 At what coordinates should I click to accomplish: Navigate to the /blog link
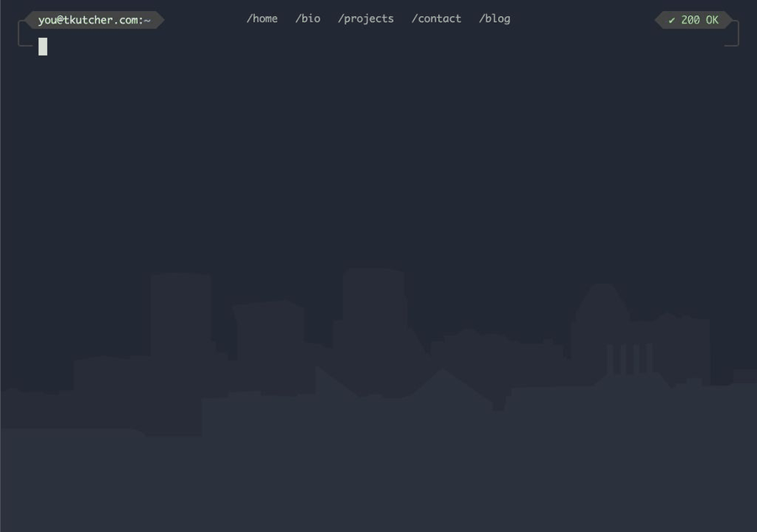click(495, 18)
